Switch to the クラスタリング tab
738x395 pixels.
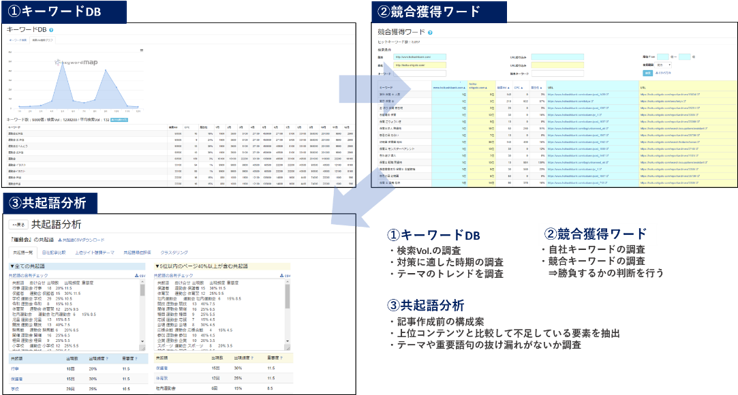coord(174,253)
